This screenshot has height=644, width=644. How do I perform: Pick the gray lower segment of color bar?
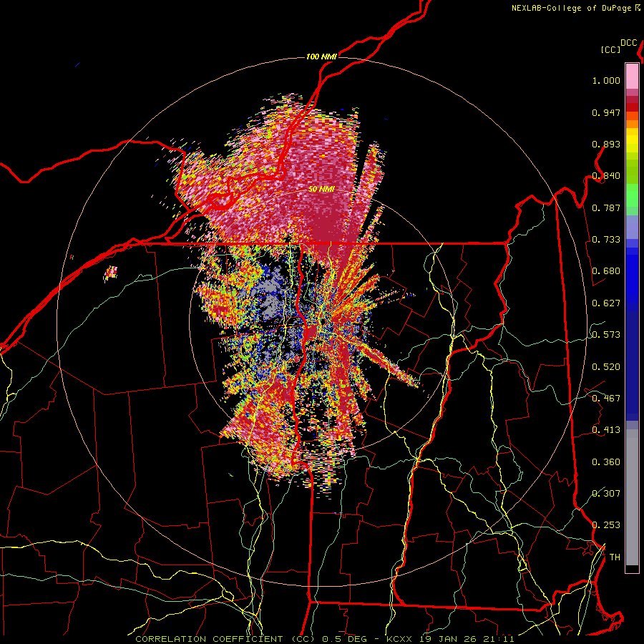[x=632, y=497]
